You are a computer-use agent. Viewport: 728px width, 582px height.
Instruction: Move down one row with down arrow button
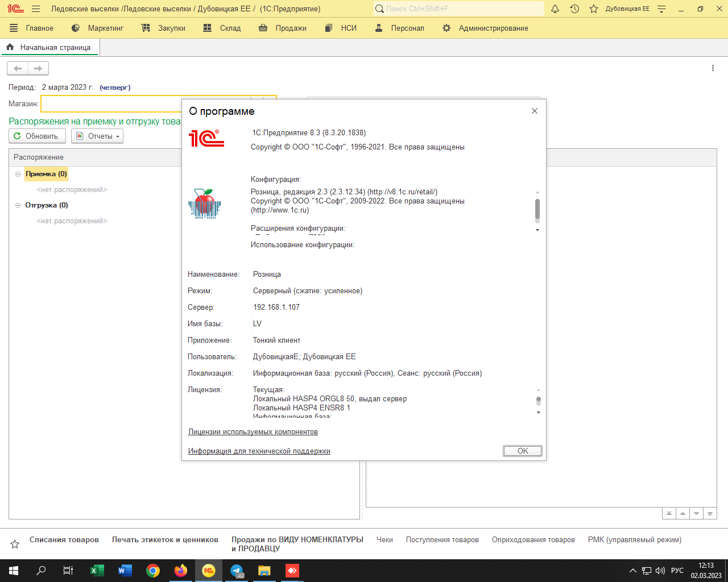[x=696, y=513]
